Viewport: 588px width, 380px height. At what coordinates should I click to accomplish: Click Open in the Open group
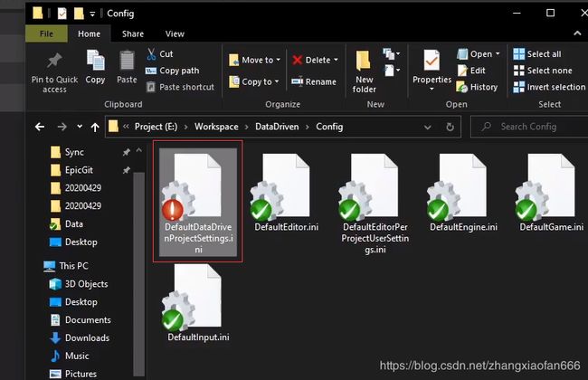pos(475,54)
